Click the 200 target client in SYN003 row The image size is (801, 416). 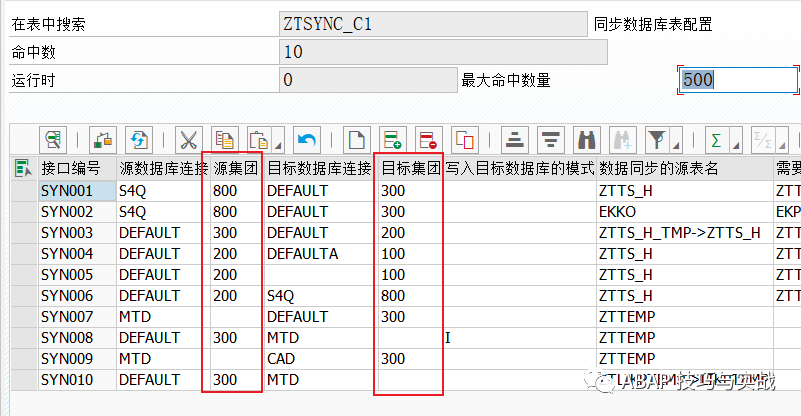coord(411,233)
